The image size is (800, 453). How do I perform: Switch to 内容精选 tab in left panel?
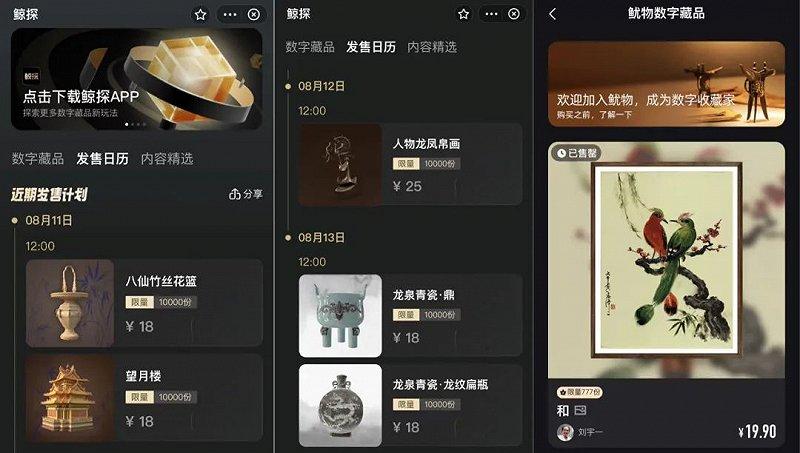[x=167, y=159]
